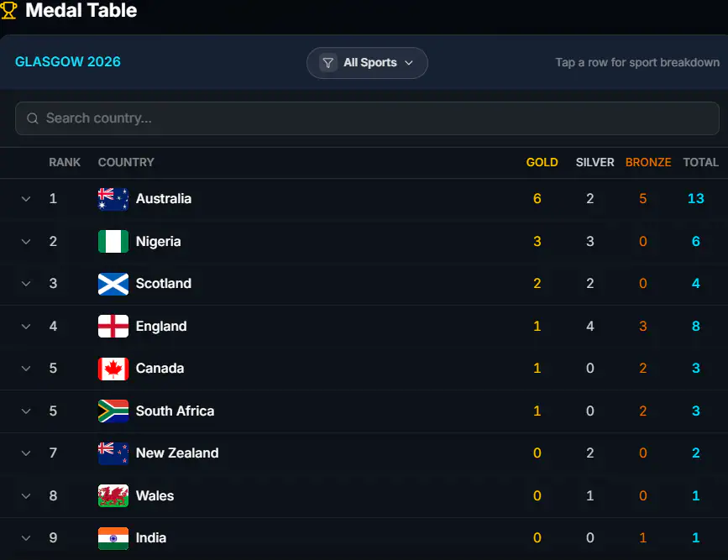Screen dimensions: 728x560
Task: Click the Scotland saltire flag icon
Action: [x=113, y=284]
